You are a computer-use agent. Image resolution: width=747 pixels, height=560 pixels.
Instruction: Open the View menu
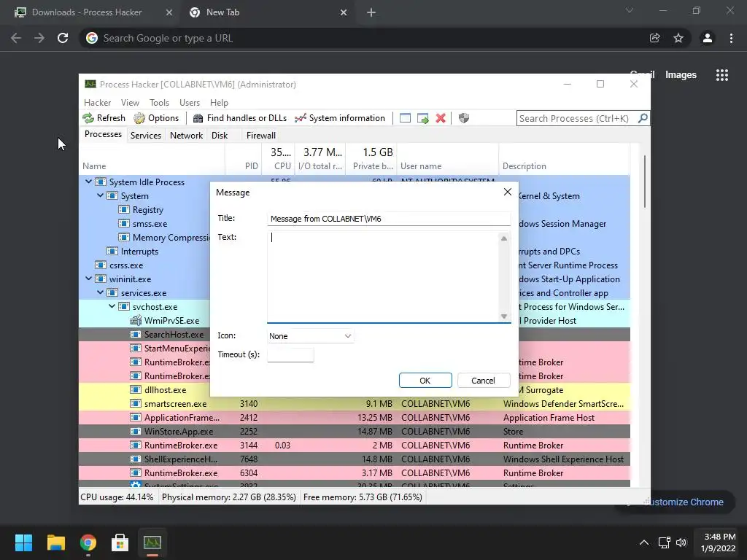pos(130,103)
